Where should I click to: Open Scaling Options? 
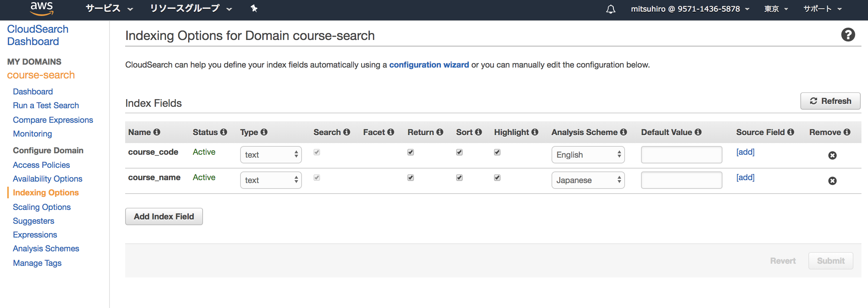pyautogui.click(x=42, y=207)
